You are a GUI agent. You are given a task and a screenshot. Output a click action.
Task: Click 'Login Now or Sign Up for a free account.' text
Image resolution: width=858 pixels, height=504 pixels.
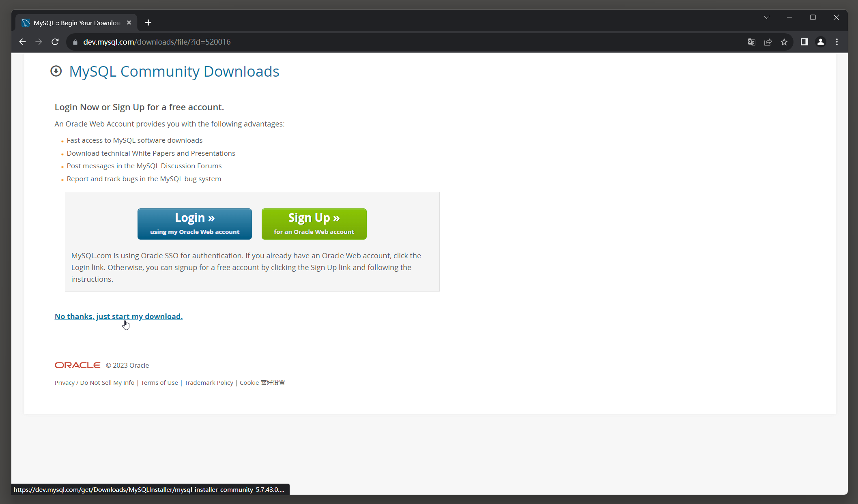click(x=139, y=107)
